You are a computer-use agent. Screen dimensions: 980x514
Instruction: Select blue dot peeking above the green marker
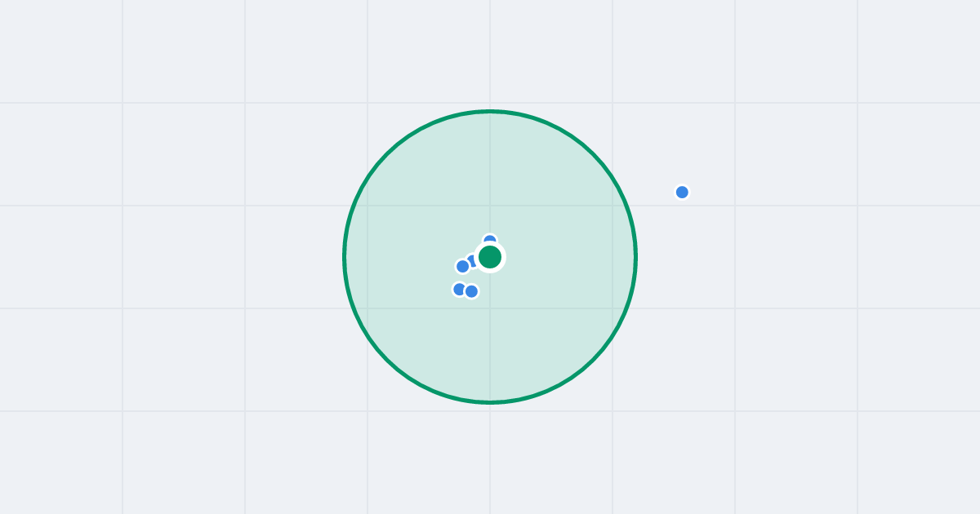coord(490,238)
